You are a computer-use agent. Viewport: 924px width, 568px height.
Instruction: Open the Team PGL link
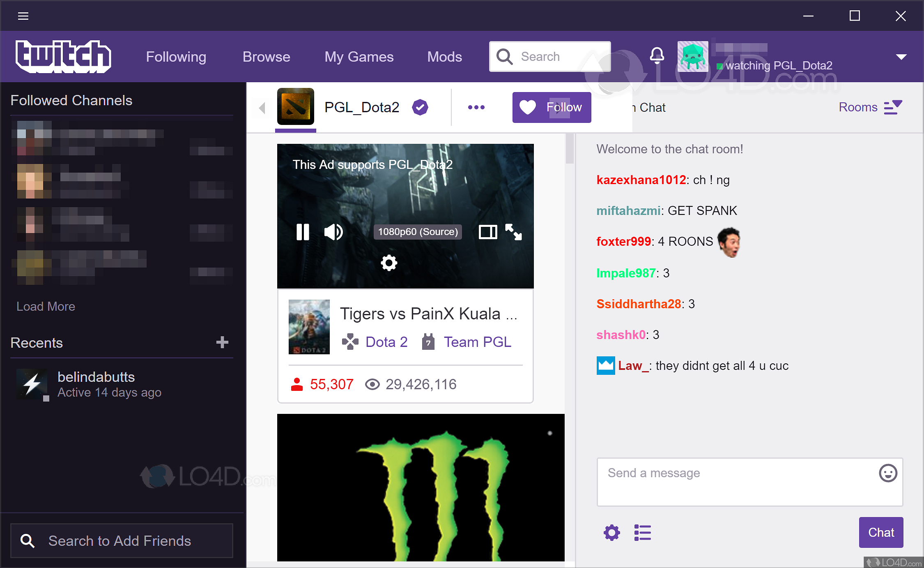point(477,342)
